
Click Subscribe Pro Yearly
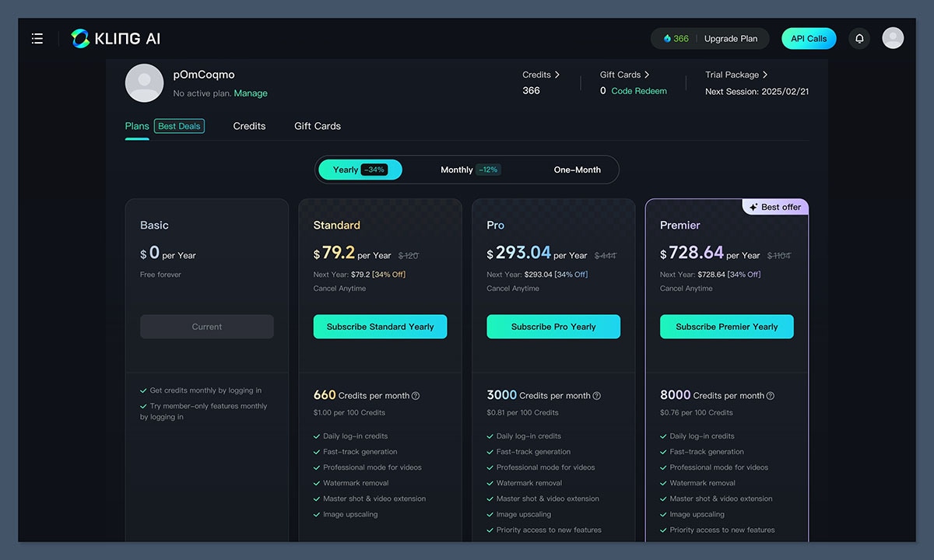click(553, 326)
